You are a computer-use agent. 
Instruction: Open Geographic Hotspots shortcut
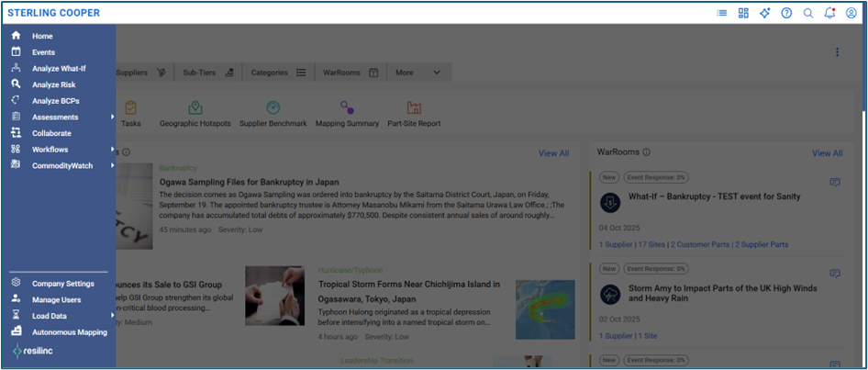pos(195,114)
